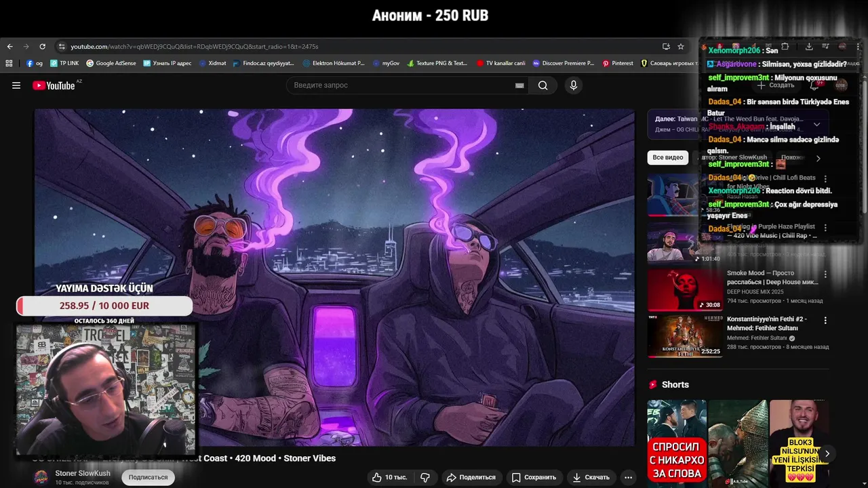
Task: Open the 'og' Facebook bookmark
Action: click(35, 63)
